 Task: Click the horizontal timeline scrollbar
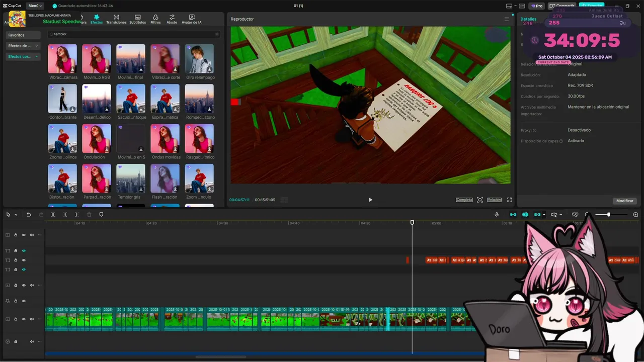[221, 357]
